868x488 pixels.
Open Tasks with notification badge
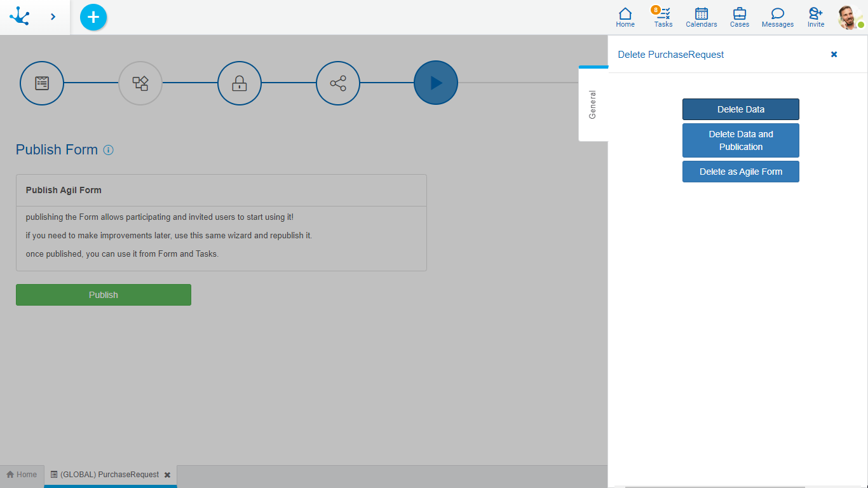(x=663, y=17)
